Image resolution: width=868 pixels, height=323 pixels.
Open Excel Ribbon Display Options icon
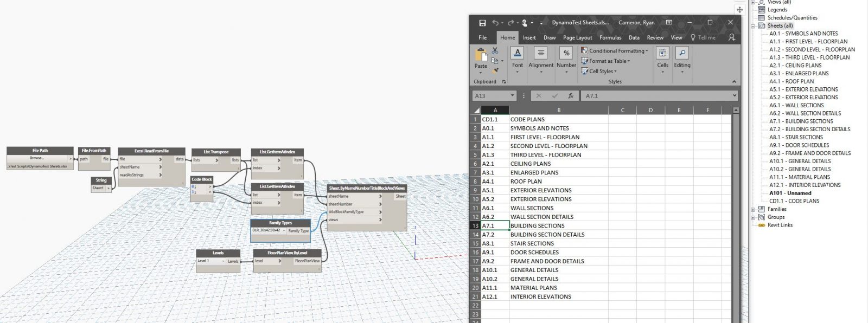click(669, 23)
